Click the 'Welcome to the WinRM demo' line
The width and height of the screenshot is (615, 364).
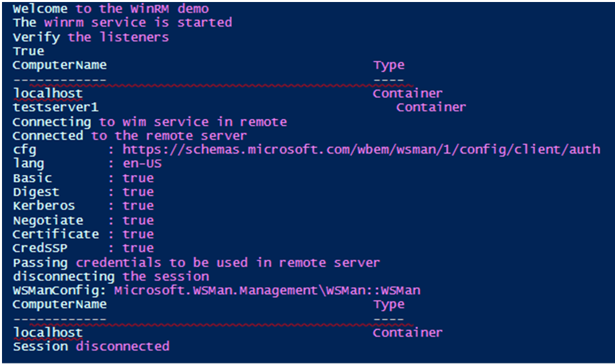[x=111, y=9]
